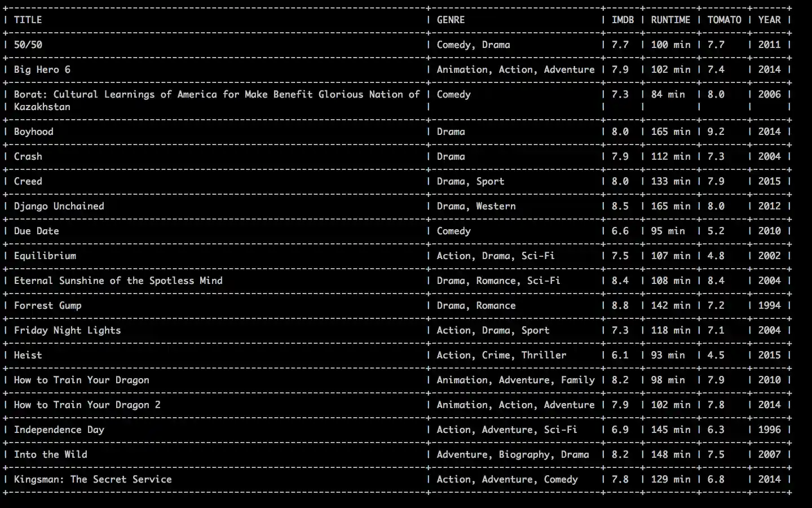Select the title 'Into the Wild'
Screen dimensions: 812x508
[50, 454]
